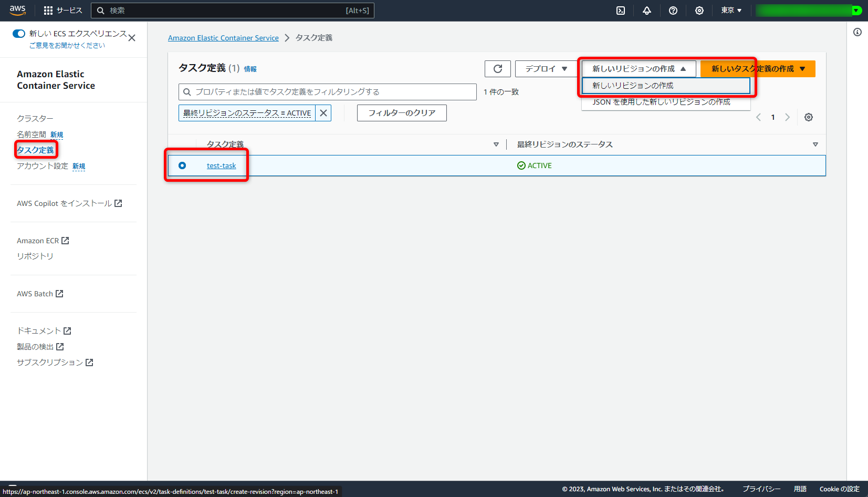The image size is (868, 497).
Task: Open the 東京 region selector
Action: 730,10
